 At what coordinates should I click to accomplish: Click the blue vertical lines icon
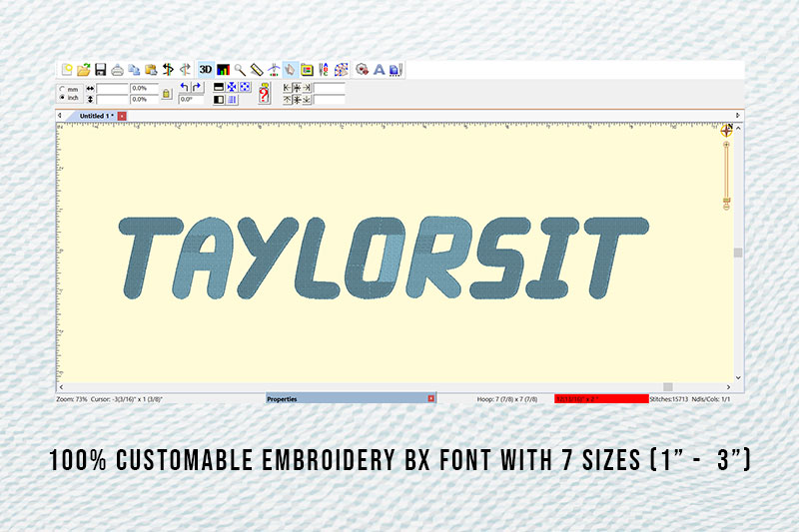click(232, 100)
